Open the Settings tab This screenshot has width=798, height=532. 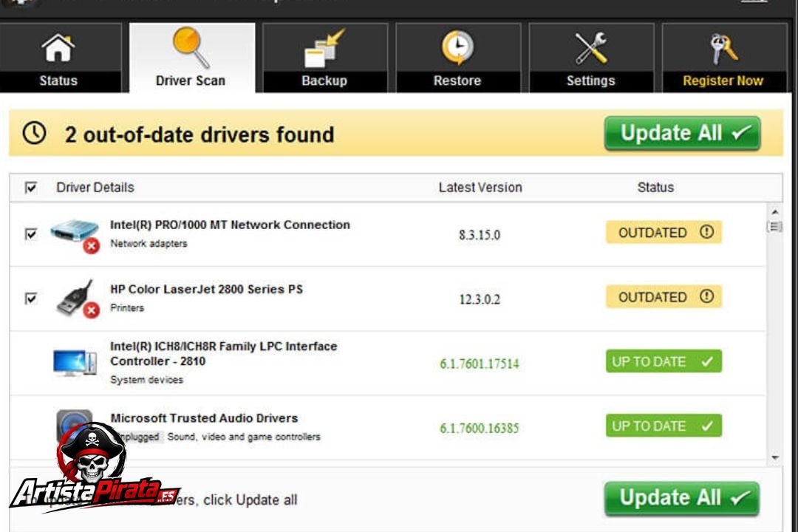click(591, 58)
